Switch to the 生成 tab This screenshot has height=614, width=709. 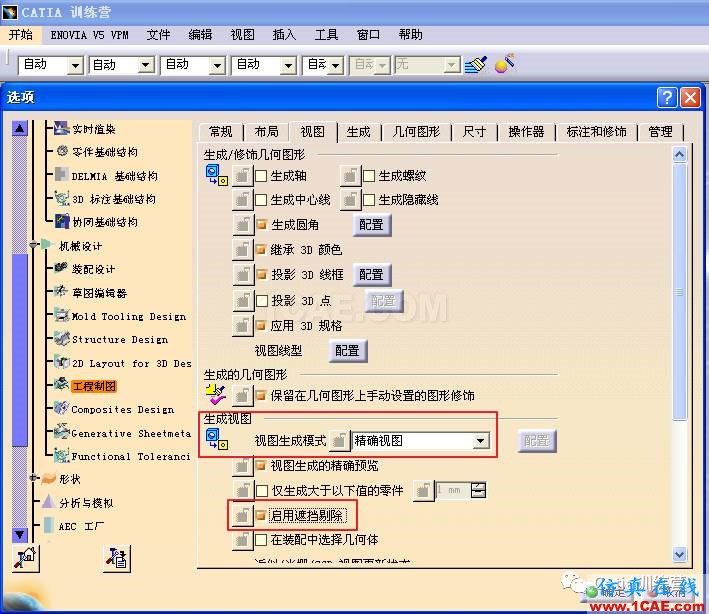tap(359, 132)
